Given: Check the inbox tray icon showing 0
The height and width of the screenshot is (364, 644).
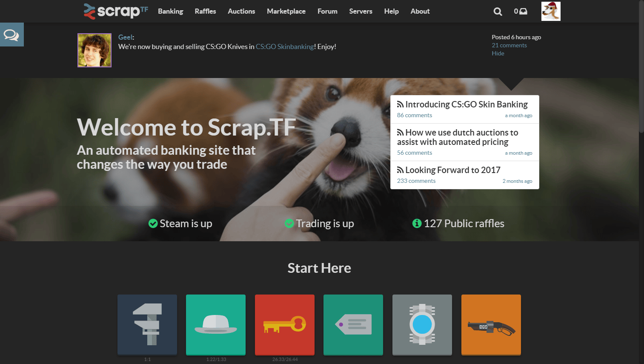Looking at the screenshot, I should pyautogui.click(x=521, y=11).
